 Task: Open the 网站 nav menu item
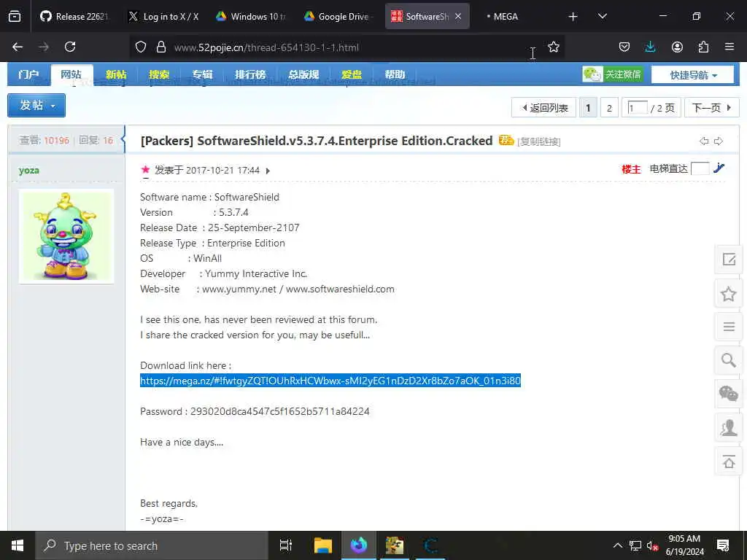pyautogui.click(x=71, y=74)
